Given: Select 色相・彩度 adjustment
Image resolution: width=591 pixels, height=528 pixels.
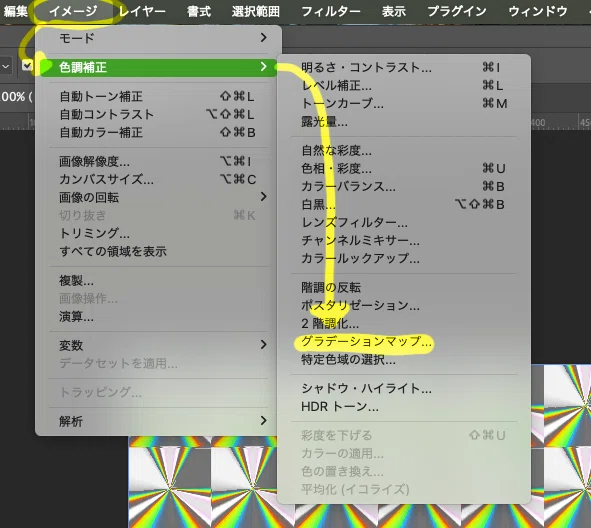Looking at the screenshot, I should click(x=404, y=168).
